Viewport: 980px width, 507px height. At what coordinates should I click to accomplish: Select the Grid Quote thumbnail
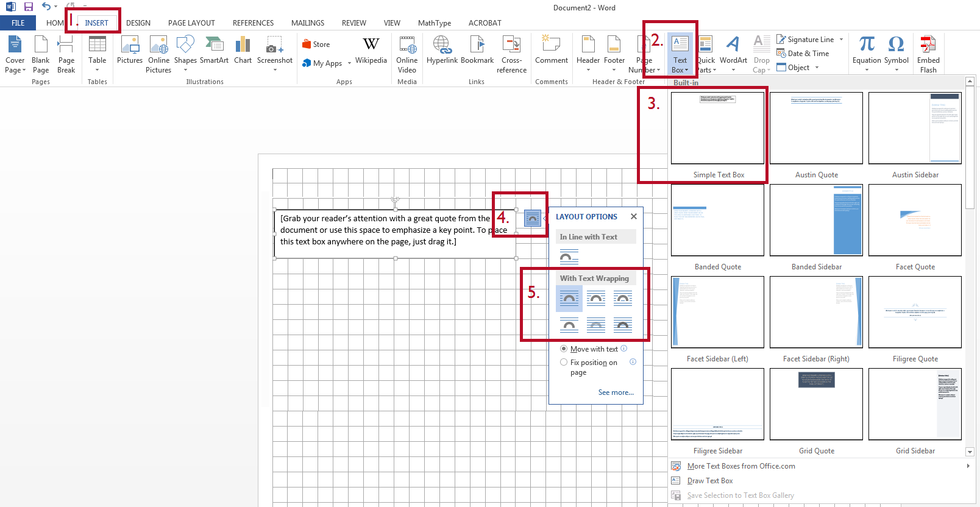click(816, 404)
